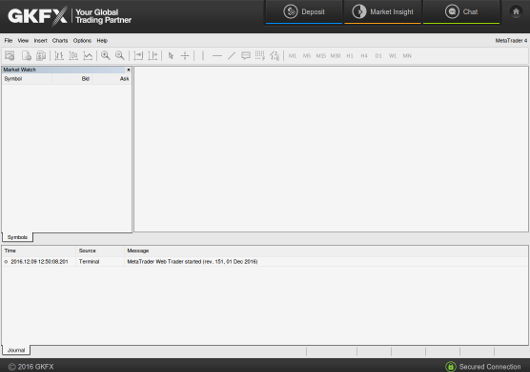Click the Home icon in header
Viewport: 530px width, 372px height.
point(516,12)
